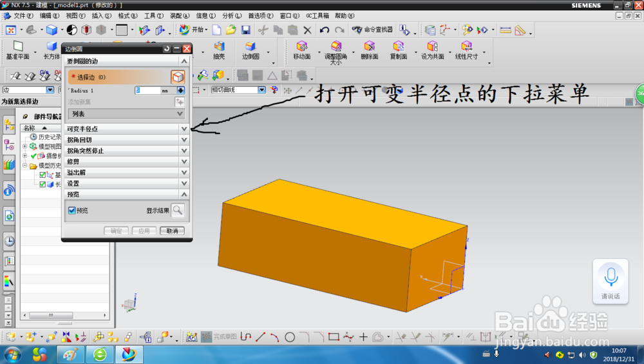
Task: Open the Analysis (分析) menu
Action: coord(232,15)
